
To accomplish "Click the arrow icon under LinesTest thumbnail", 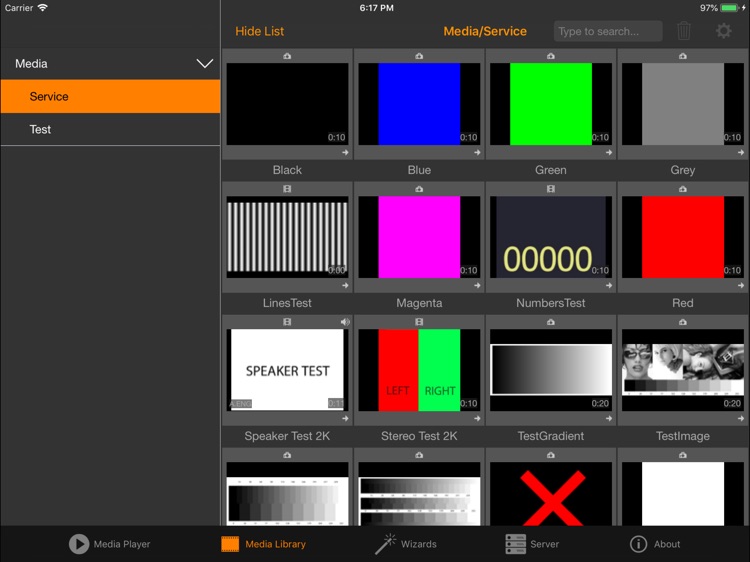I will pos(345,286).
